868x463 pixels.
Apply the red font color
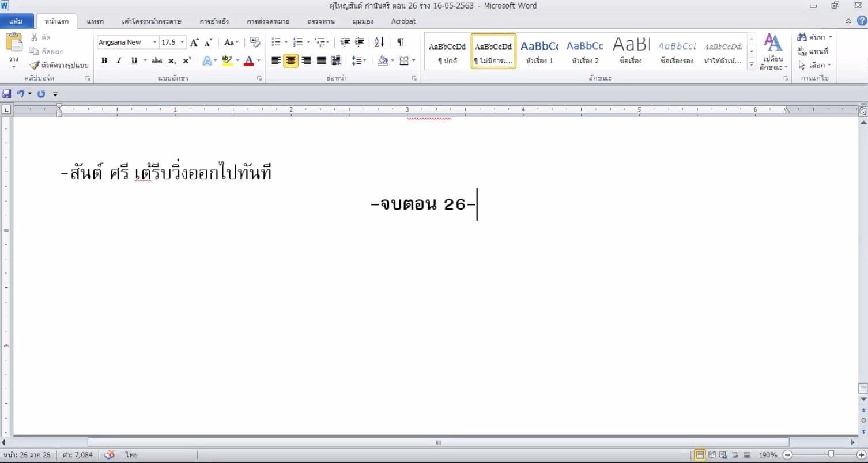(249, 61)
